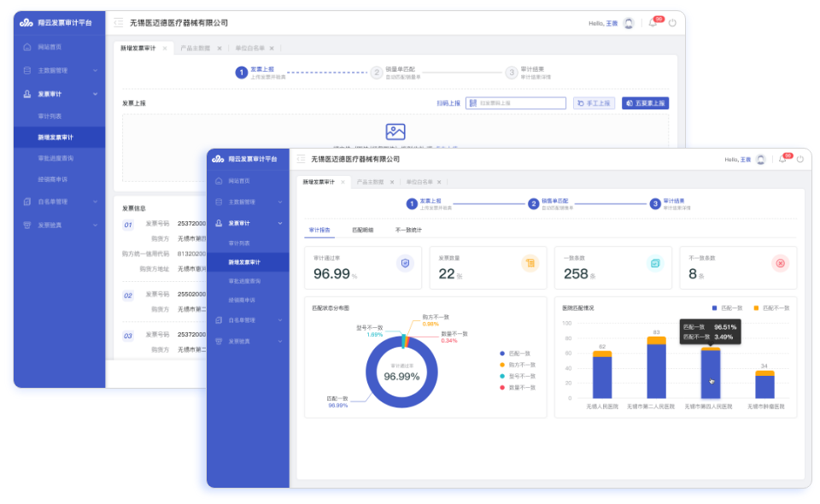Open 审批进度查询 in back window sidebar
The image size is (820, 504).
coord(56,158)
